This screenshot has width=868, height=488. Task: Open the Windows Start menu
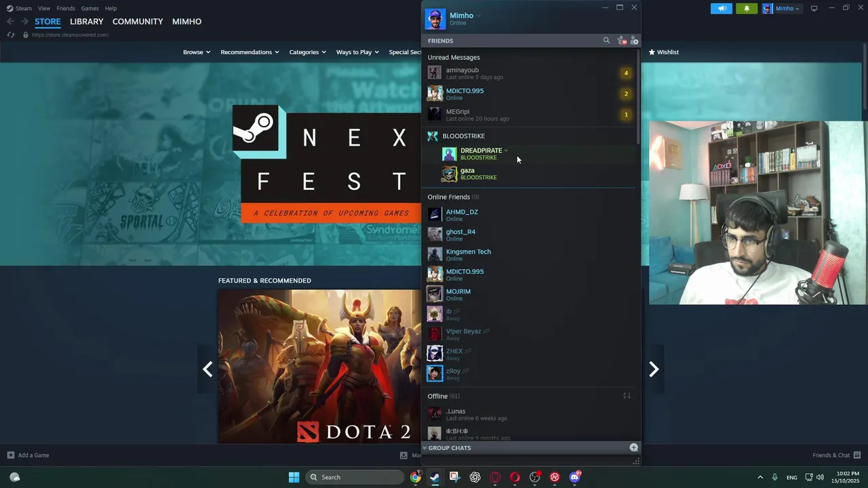[x=294, y=477]
